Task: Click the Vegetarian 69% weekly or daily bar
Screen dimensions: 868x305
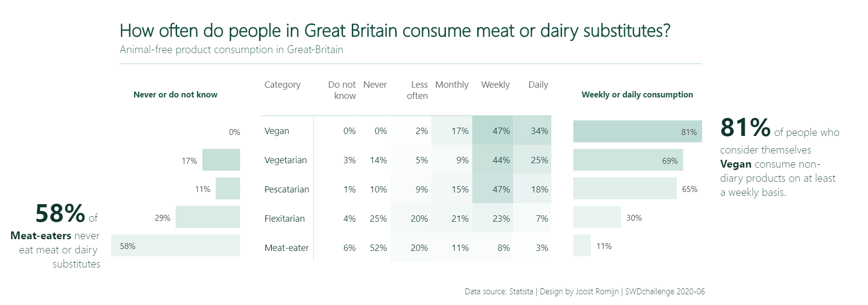Action: click(x=627, y=160)
